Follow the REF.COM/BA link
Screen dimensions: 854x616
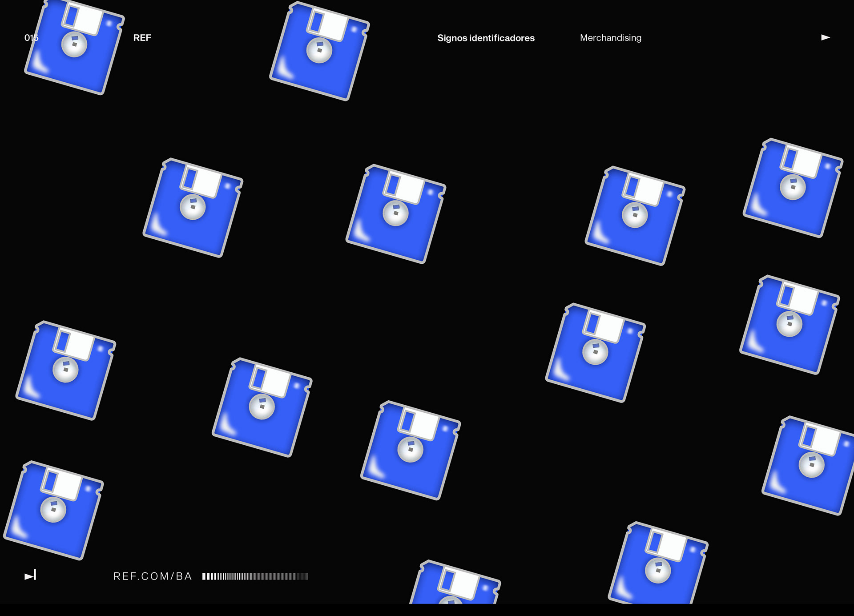(x=153, y=576)
